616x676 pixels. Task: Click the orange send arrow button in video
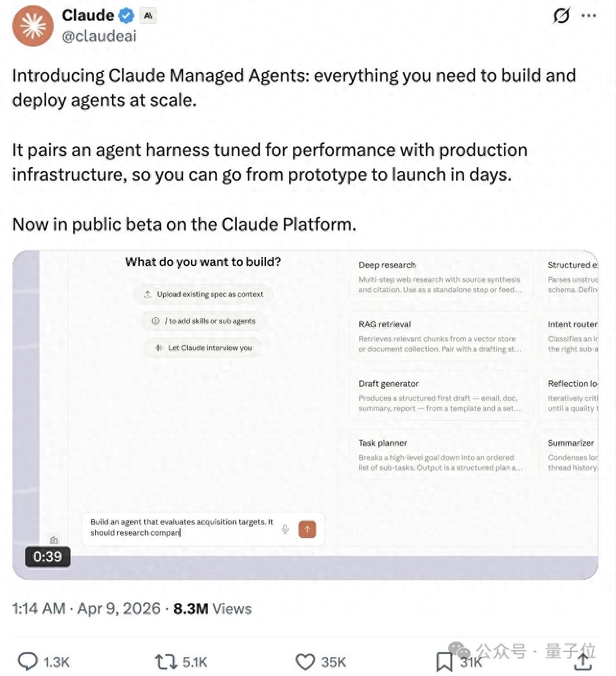307,529
